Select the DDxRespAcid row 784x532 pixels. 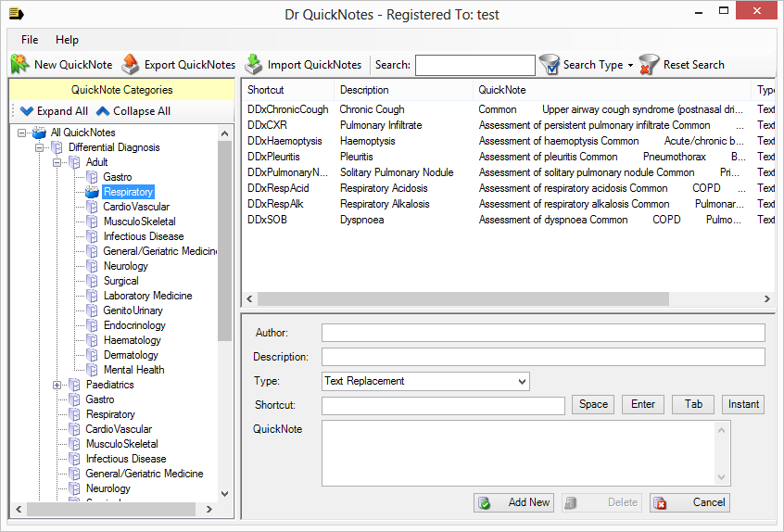click(509, 188)
